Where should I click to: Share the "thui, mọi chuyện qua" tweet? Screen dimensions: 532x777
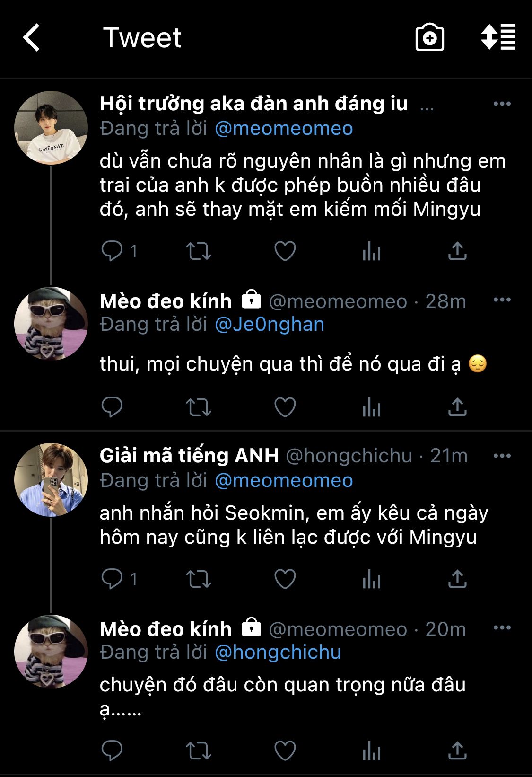pyautogui.click(x=457, y=407)
